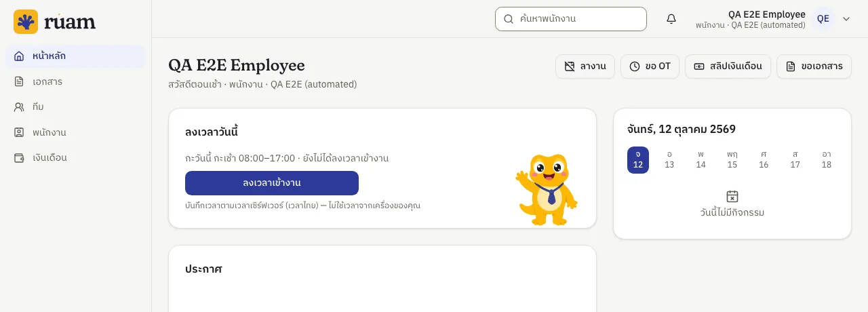Click the search magnifier icon
The height and width of the screenshot is (312, 868).
click(x=508, y=19)
